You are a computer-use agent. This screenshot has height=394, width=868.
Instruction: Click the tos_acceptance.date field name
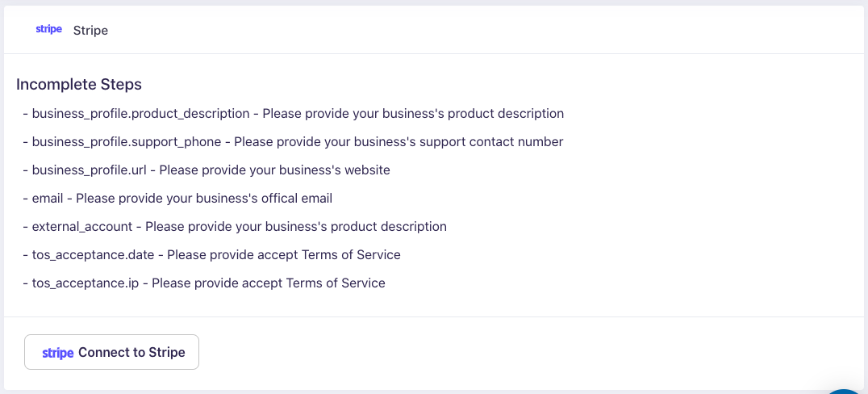[x=91, y=255]
